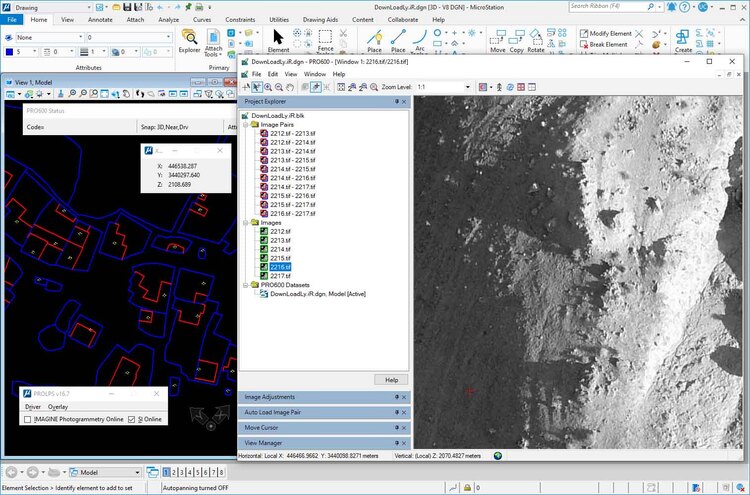Expand the Image Adjustments panel

click(269, 397)
